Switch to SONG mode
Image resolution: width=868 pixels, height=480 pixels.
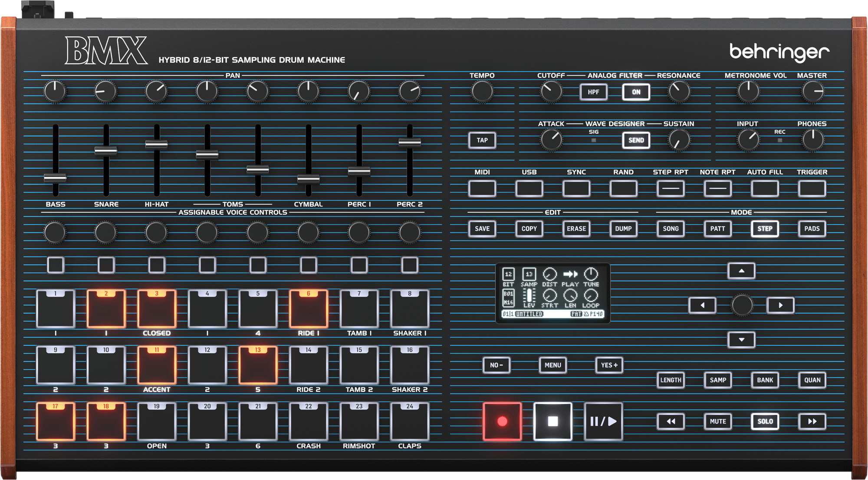(x=671, y=228)
